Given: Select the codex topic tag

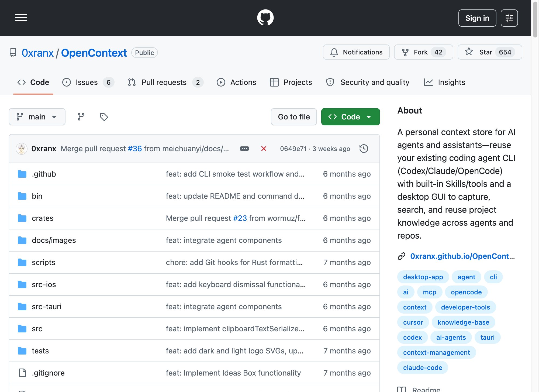Looking at the screenshot, I should [x=412, y=337].
